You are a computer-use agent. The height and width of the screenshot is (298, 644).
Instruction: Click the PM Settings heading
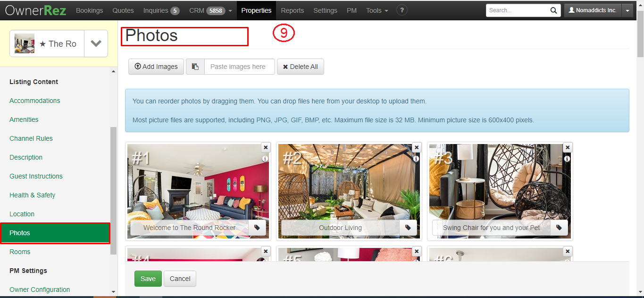pyautogui.click(x=28, y=271)
